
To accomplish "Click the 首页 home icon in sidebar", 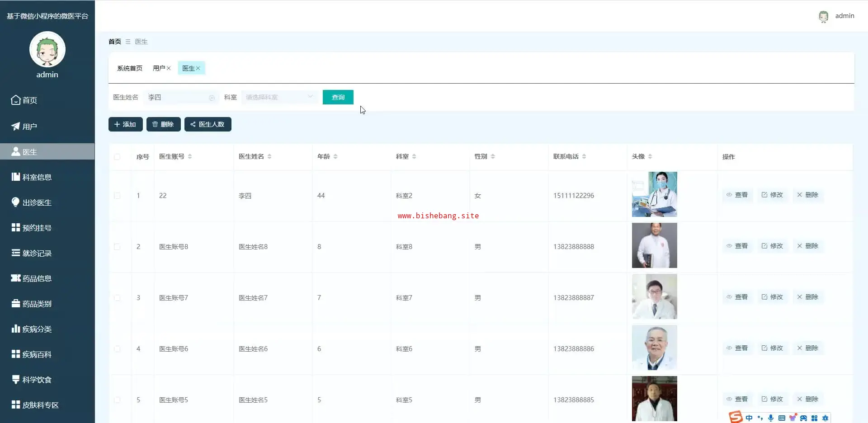I will [16, 100].
